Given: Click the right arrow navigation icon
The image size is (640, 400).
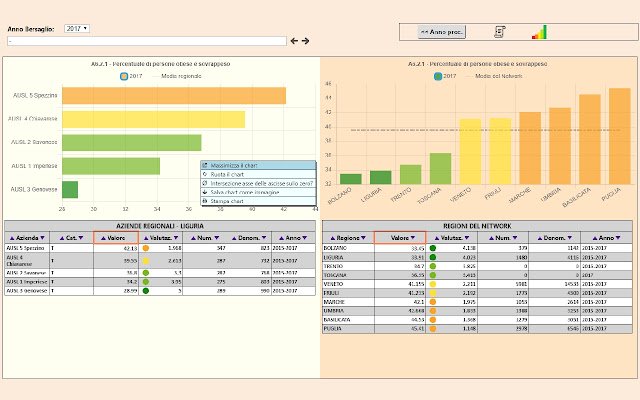Looking at the screenshot, I should point(305,41).
